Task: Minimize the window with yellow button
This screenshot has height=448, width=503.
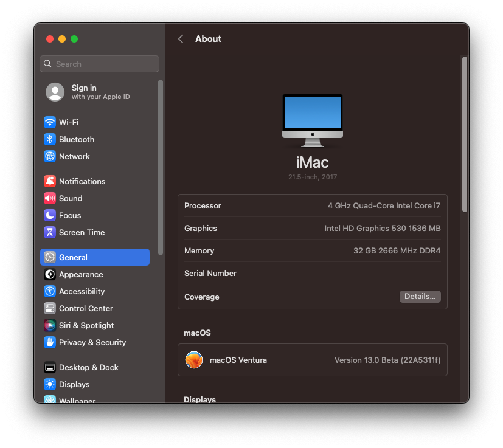Action: (62, 39)
